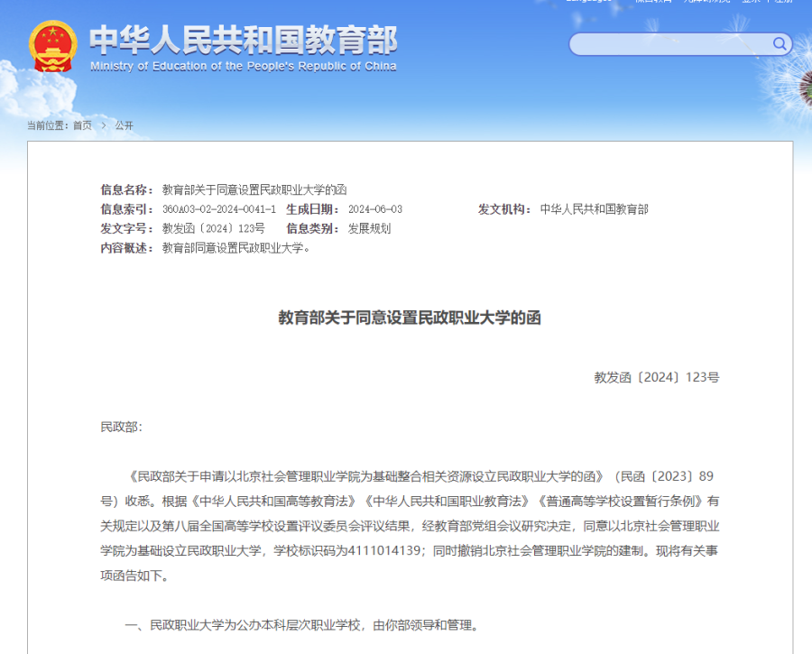812x654 pixels.
Task: Go to 首页 in the breadcrumb
Action: [x=82, y=125]
